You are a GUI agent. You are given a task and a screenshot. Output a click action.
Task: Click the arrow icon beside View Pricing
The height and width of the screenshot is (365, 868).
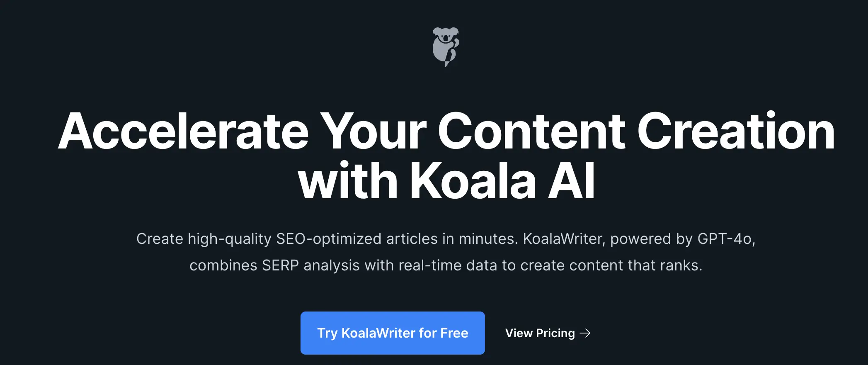585,333
